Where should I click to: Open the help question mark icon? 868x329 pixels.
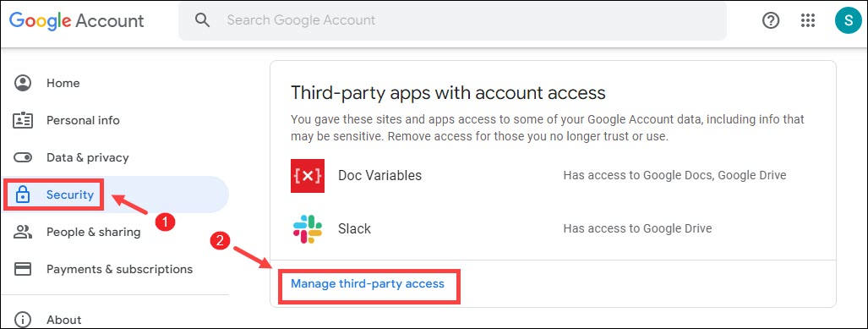click(x=771, y=20)
